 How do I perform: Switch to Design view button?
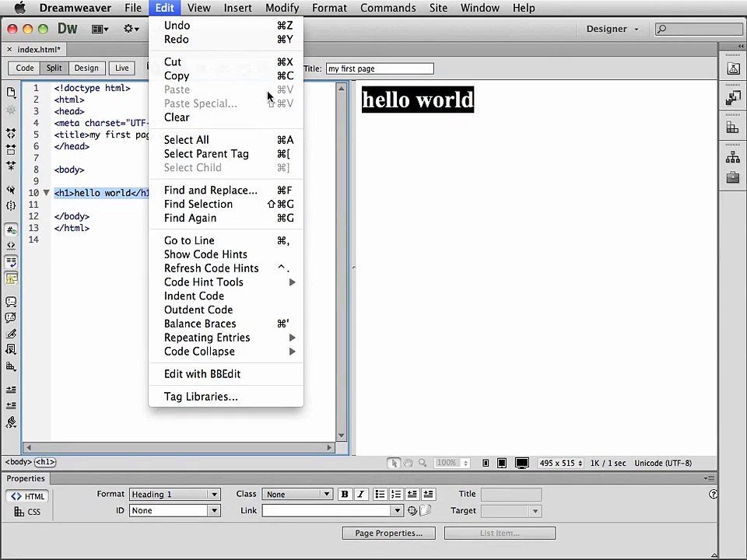pyautogui.click(x=86, y=68)
